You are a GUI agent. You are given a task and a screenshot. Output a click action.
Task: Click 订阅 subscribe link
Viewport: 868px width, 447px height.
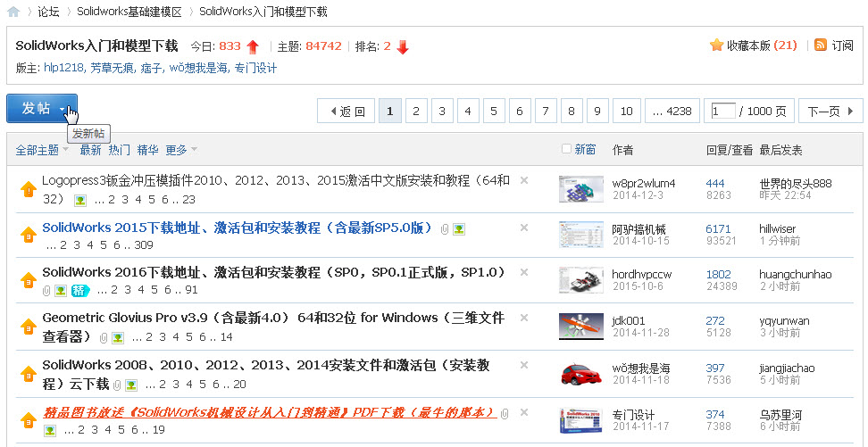(842, 46)
